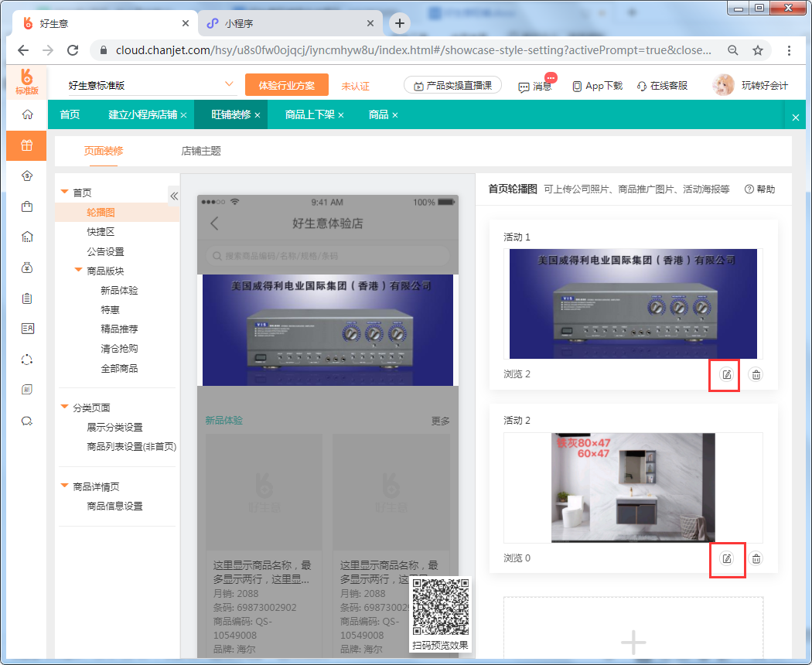Close all tabs with the teal bar X
The height and width of the screenshot is (665, 812).
[796, 118]
